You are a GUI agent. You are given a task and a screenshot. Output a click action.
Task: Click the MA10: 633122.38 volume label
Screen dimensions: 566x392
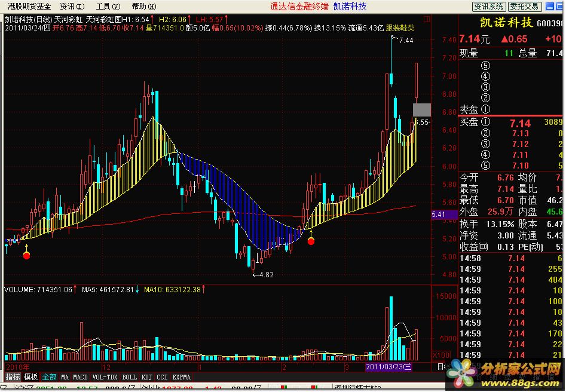coord(172,289)
